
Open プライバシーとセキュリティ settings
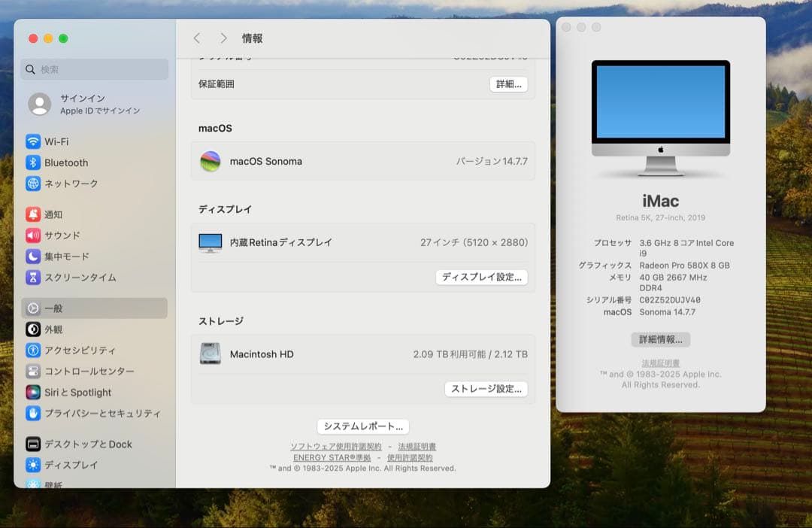83,414
